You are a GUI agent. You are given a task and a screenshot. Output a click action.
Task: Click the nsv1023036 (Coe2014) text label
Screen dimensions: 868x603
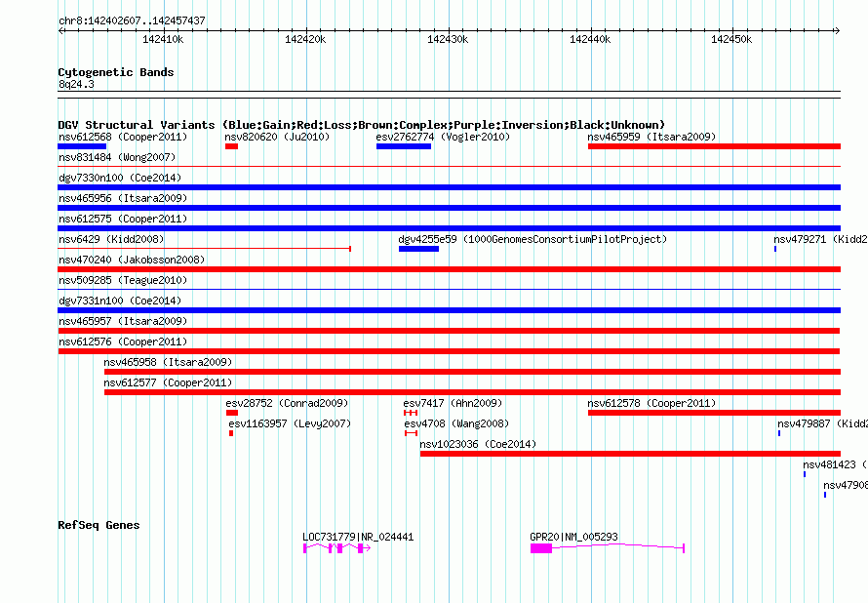[478, 444]
